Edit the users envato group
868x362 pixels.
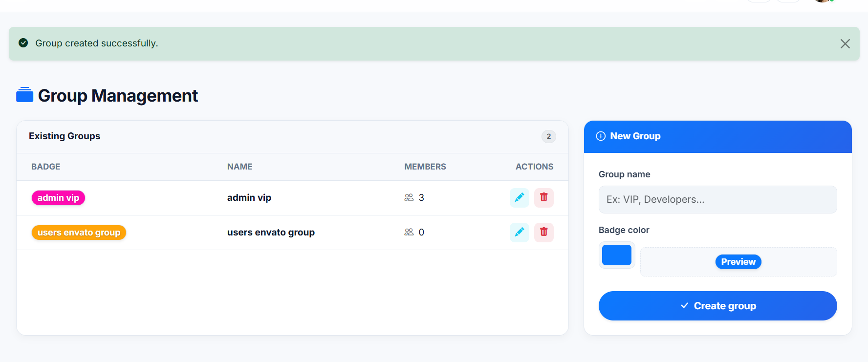pos(519,233)
